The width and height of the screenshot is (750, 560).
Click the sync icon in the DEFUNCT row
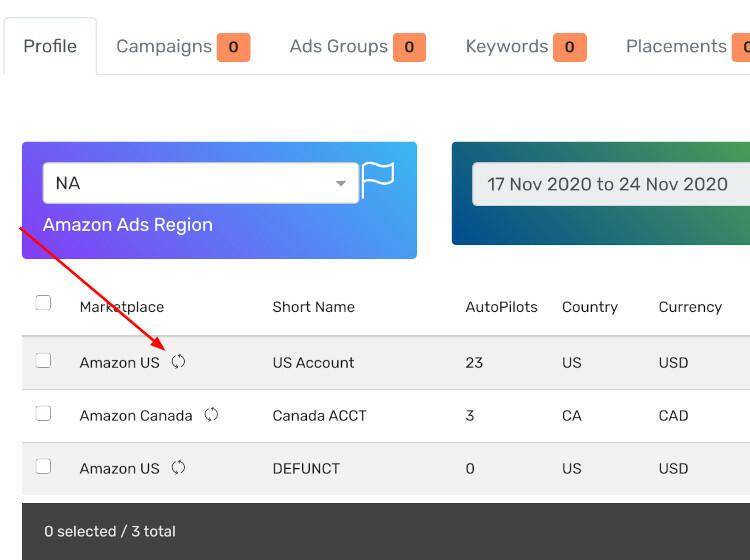pos(178,467)
